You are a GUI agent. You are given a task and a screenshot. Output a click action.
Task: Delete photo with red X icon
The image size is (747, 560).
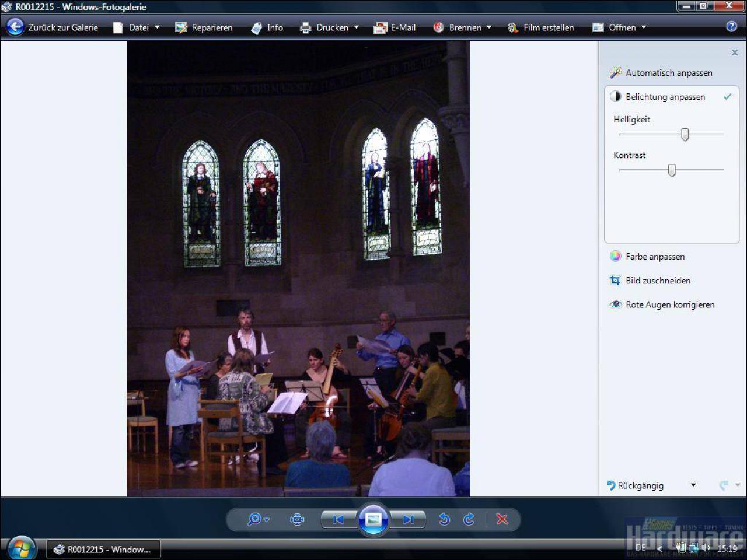[x=502, y=519]
